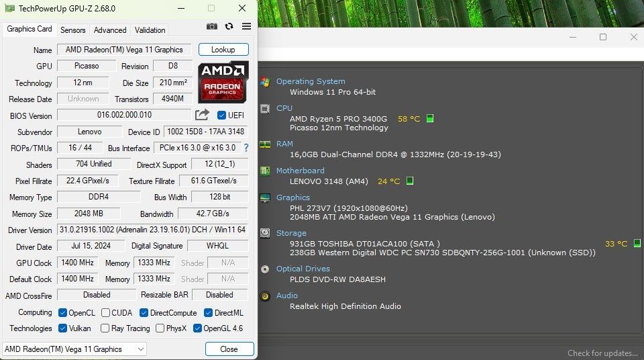Click the PLDS DVD-RW DA8AESH text

point(337,279)
